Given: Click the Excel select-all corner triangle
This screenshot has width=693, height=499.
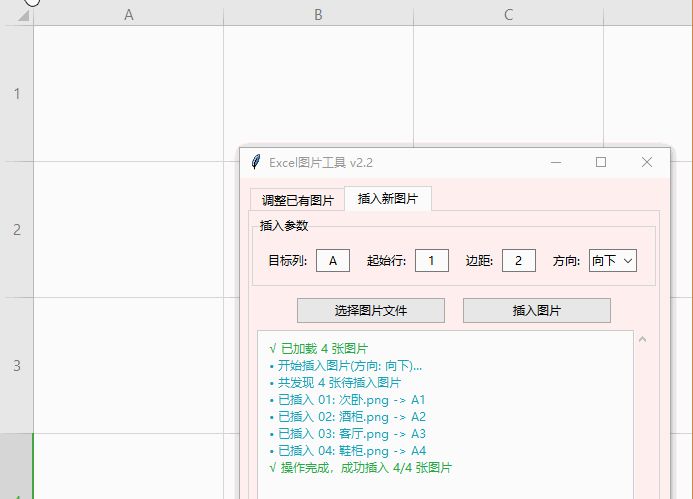Looking at the screenshot, I should (23, 16).
